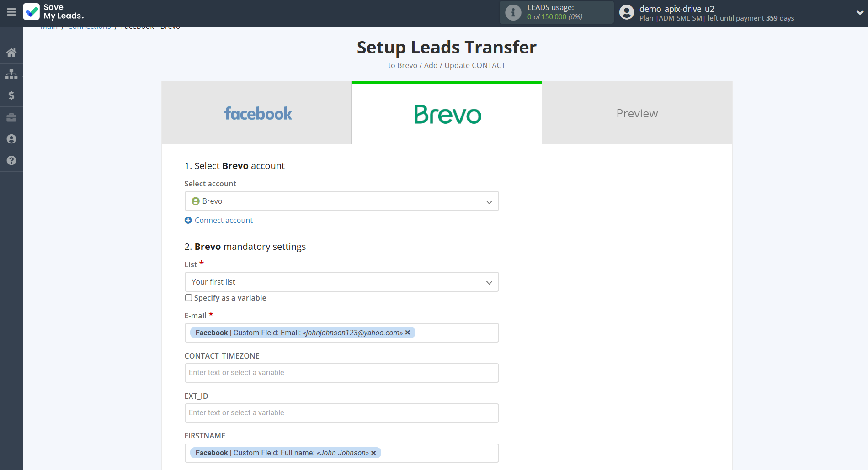Open Connections sitemap sidebar icon
The height and width of the screenshot is (470, 868).
point(11,74)
